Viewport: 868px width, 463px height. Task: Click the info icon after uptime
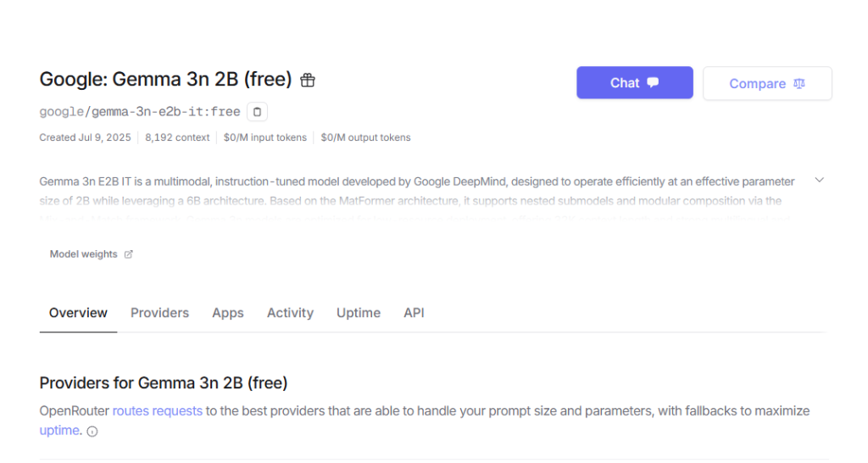click(x=92, y=432)
